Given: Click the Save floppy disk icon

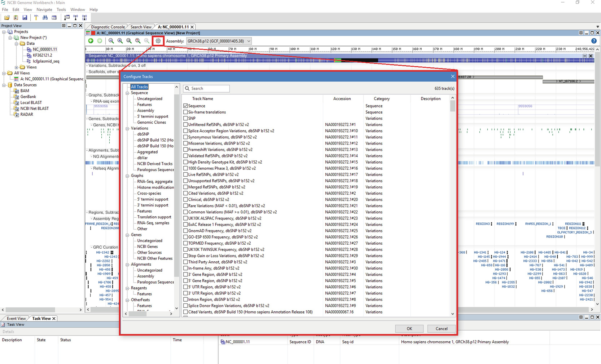Looking at the screenshot, I should click(x=25, y=17).
